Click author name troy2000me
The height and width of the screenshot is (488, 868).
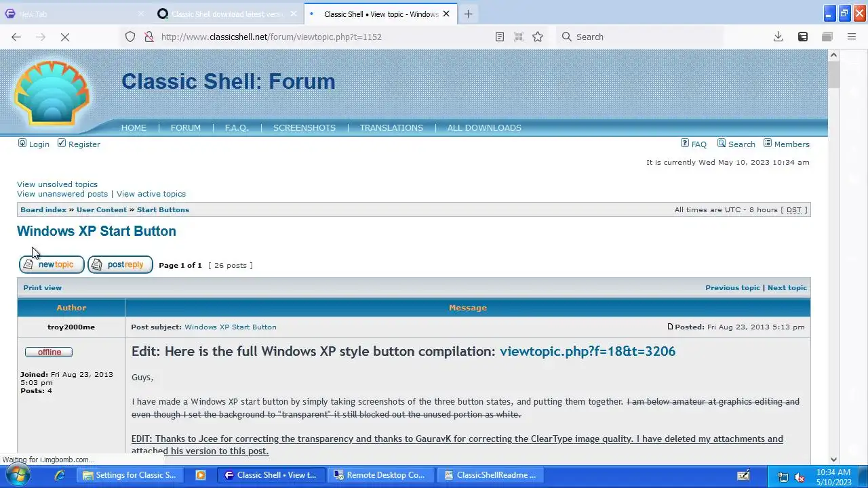click(x=71, y=327)
